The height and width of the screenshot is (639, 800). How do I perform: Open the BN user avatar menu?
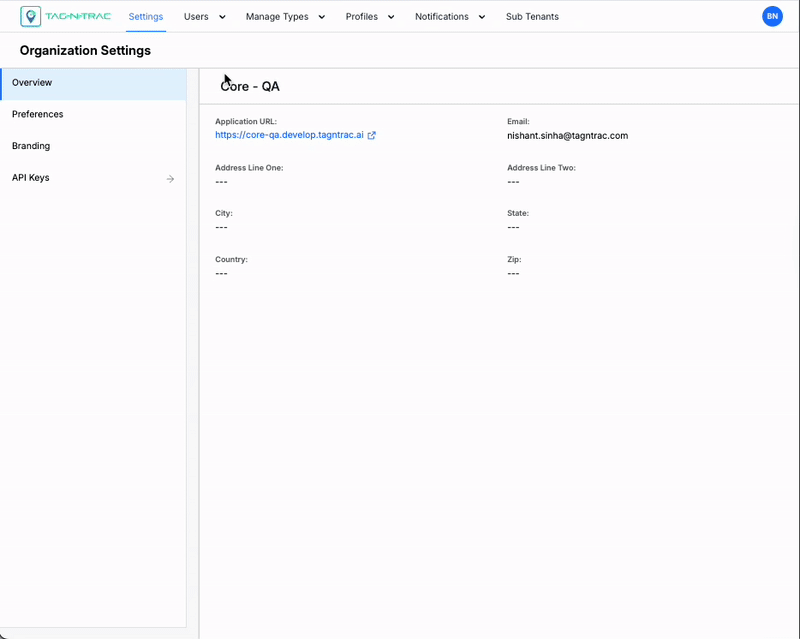pos(772,16)
